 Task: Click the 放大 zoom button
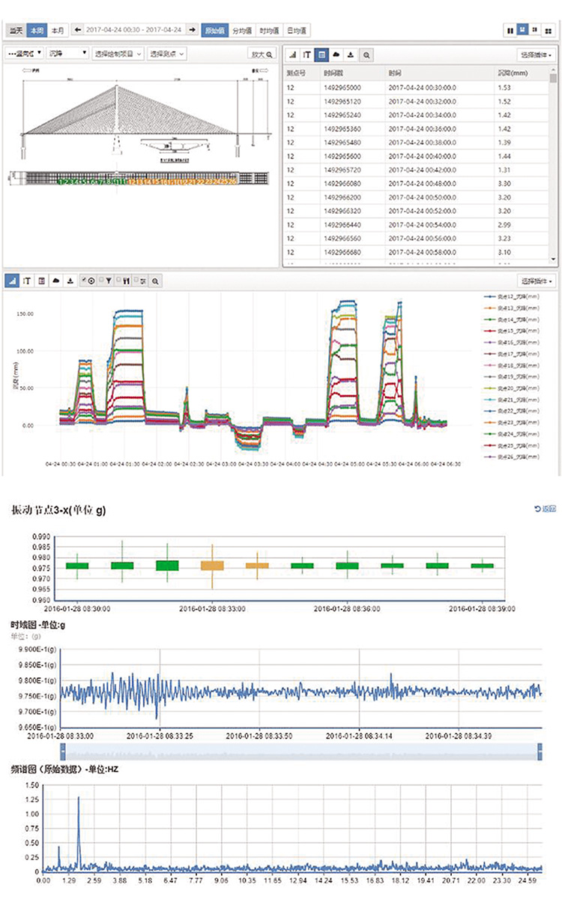(262, 54)
